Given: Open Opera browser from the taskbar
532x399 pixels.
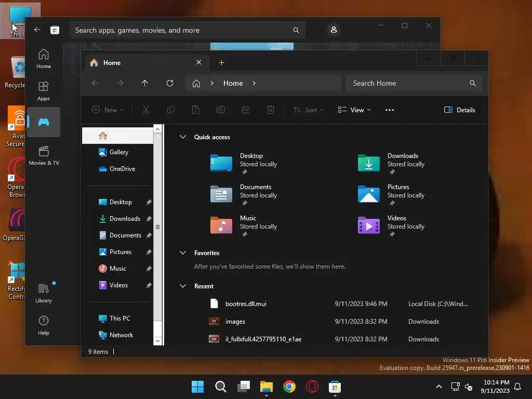Looking at the screenshot, I should click(x=312, y=387).
